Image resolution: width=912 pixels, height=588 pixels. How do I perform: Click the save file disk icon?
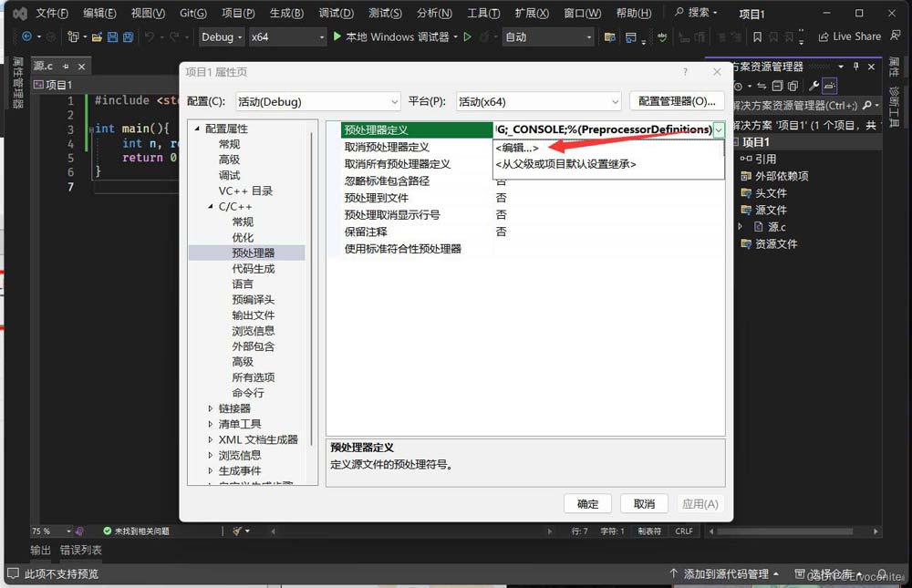112,37
